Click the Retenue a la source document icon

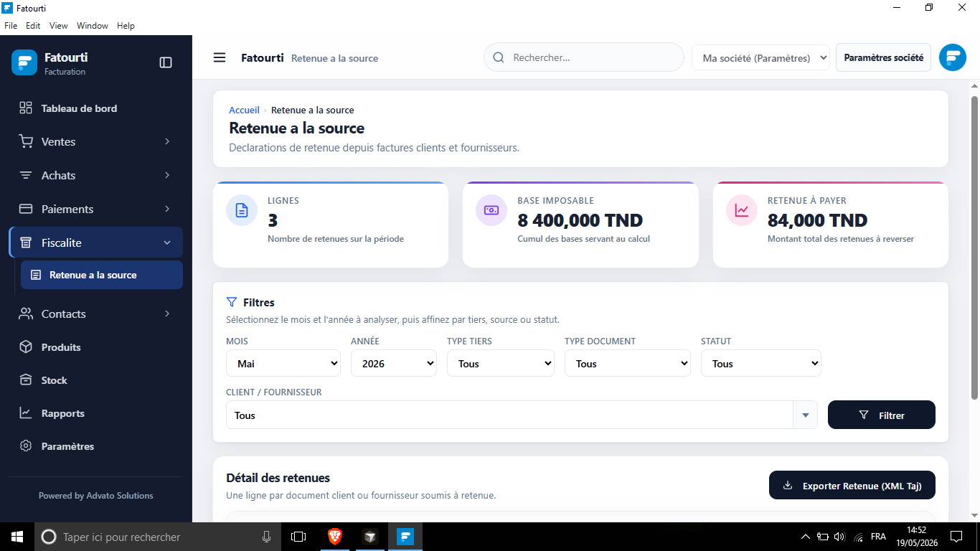36,275
